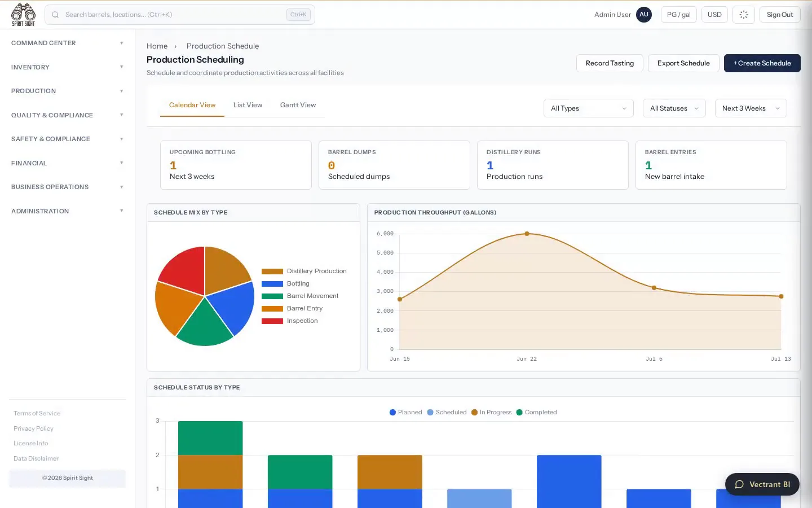Expand the Inventory sidebar section

[x=67, y=67]
